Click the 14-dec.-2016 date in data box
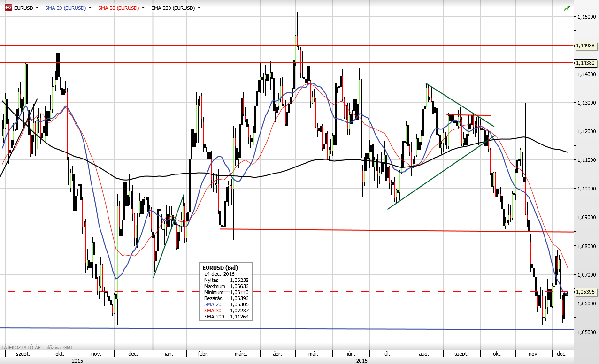This screenshot has width=599, height=364. 219,274
